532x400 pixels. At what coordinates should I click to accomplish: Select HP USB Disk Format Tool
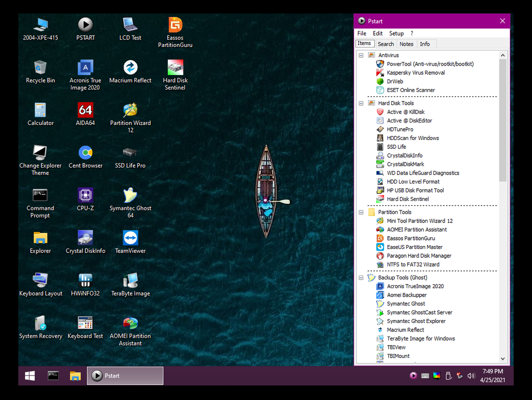pos(415,190)
